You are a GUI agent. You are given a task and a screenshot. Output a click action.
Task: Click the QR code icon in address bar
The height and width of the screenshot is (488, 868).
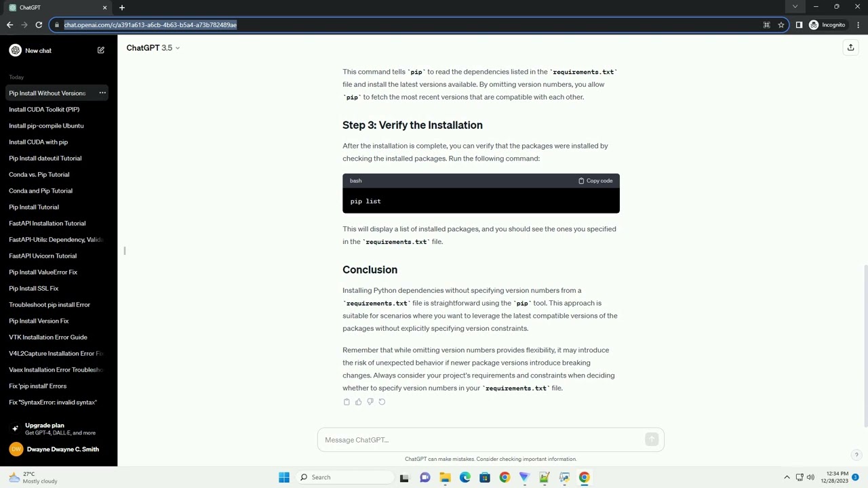[766, 25]
